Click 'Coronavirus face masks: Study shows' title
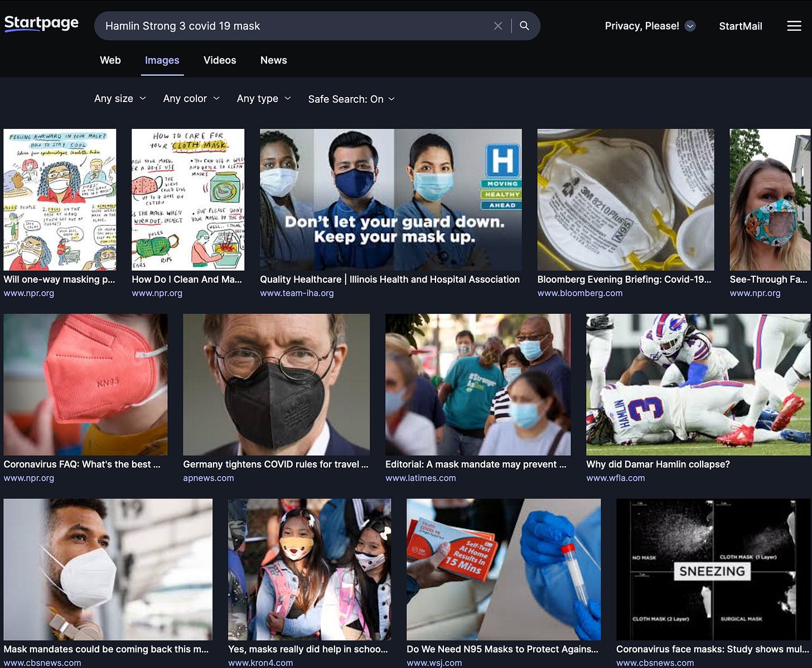 [712, 649]
